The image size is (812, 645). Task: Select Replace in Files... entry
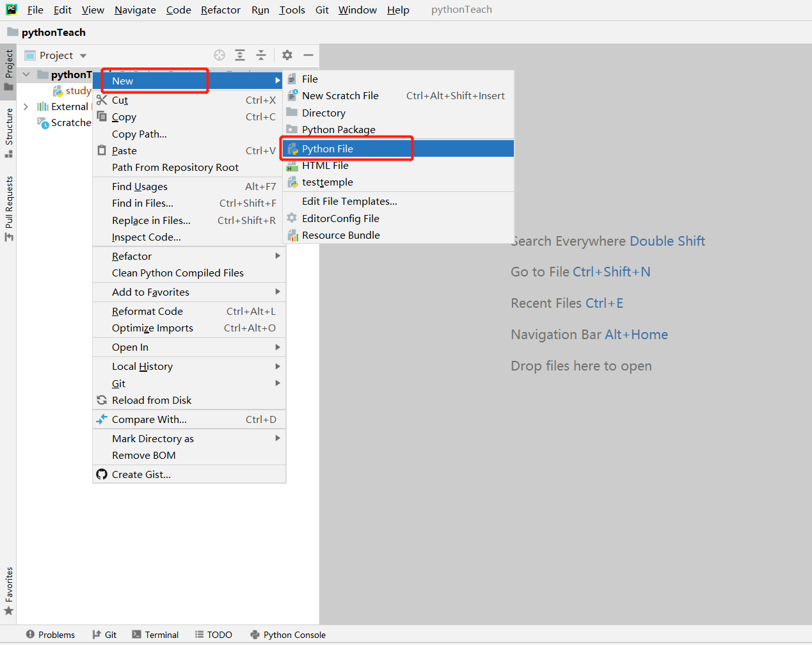188,220
